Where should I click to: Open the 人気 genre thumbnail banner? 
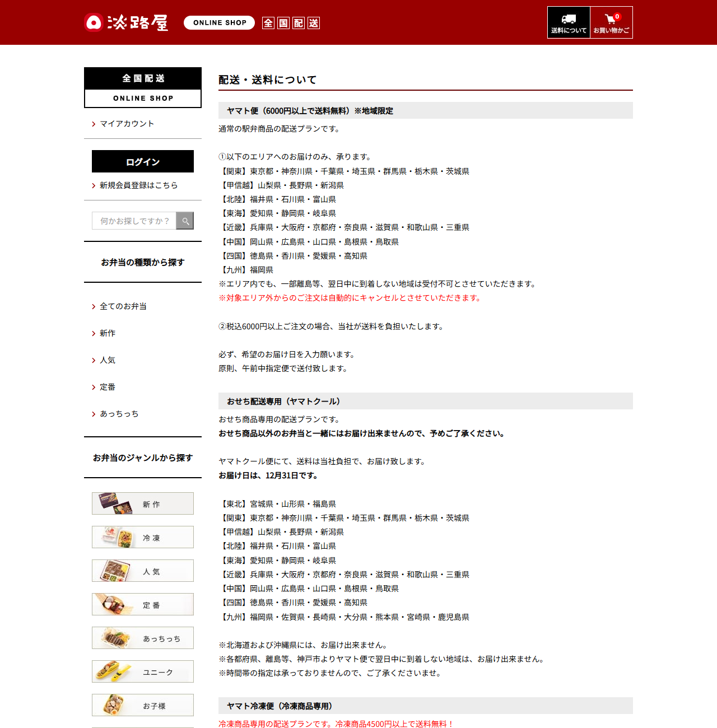point(143,571)
